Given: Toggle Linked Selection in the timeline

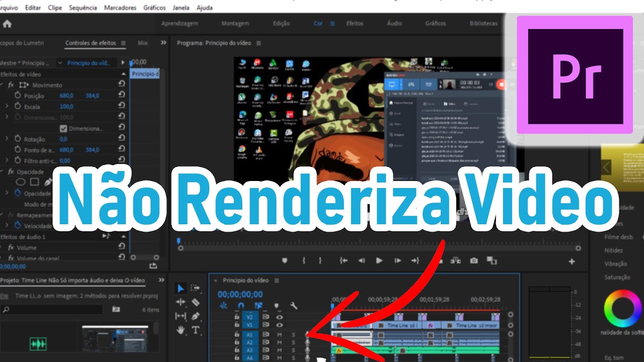Looking at the screenshot, I should pos(259,305).
